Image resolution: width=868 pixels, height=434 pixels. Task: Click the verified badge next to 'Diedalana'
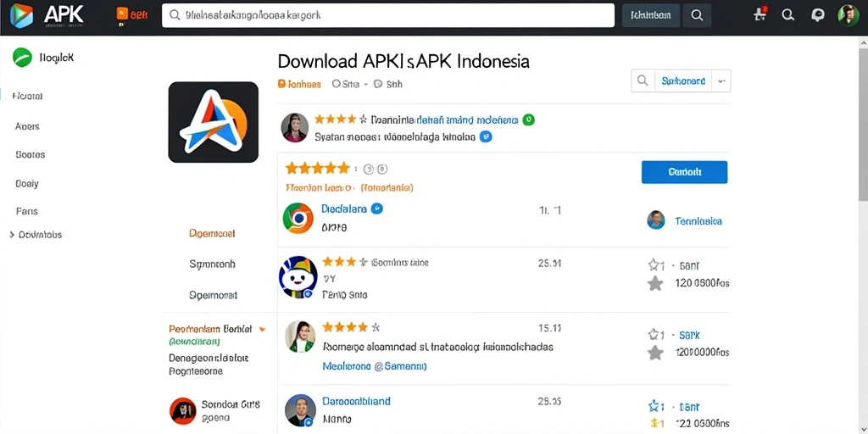(x=377, y=209)
